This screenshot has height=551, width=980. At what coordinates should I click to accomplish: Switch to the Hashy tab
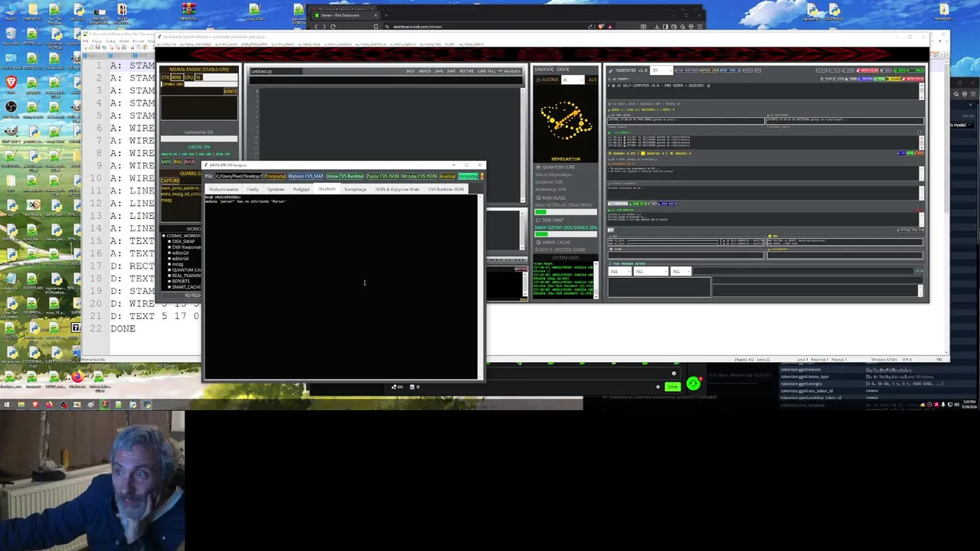253,189
